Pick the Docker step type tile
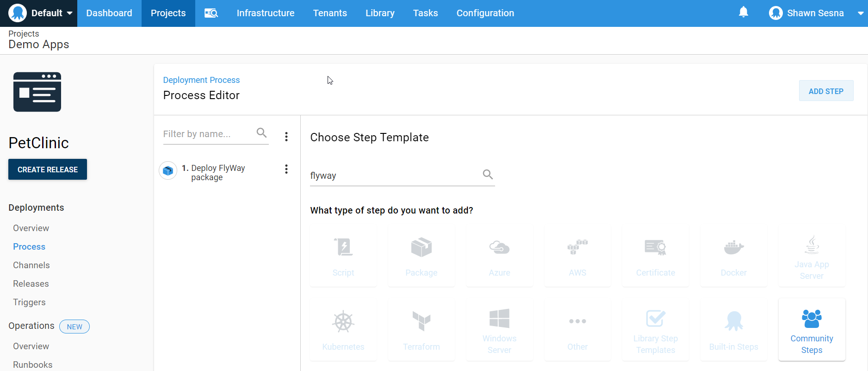 [x=733, y=257]
